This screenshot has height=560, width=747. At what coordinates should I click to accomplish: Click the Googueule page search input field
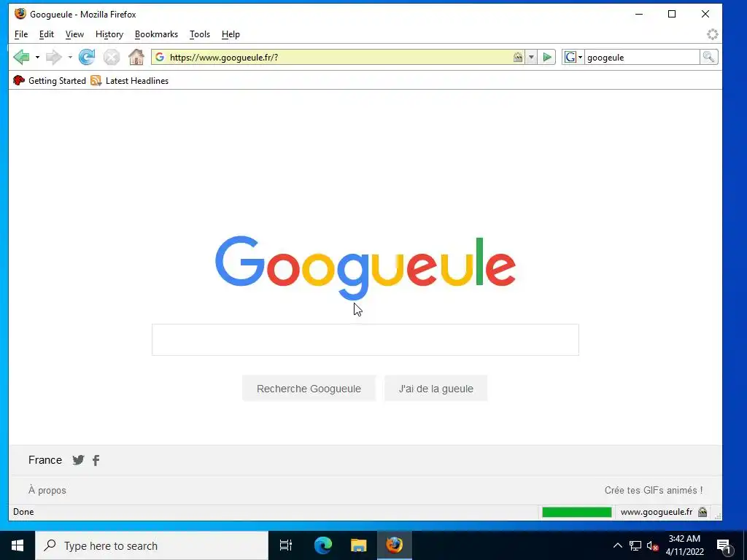click(x=365, y=340)
